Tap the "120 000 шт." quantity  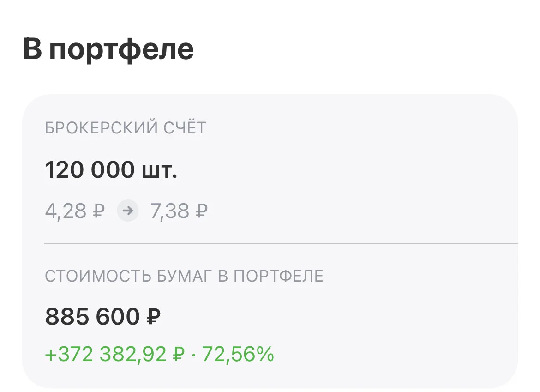(111, 170)
